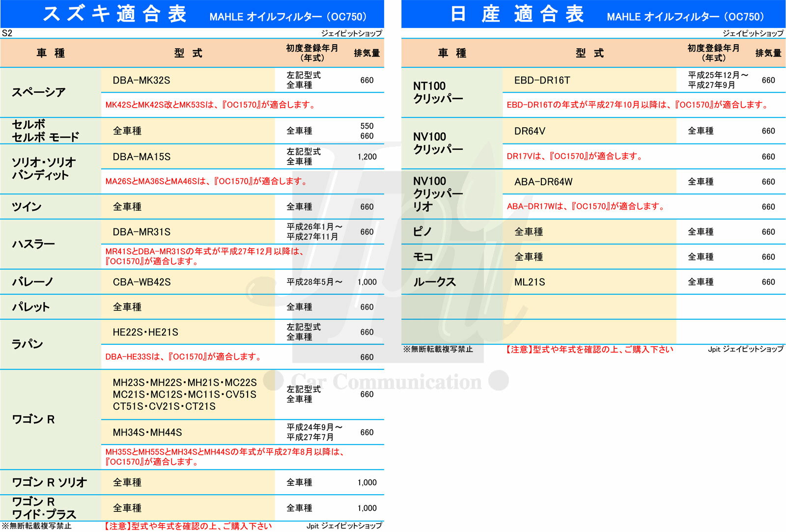Click the Nissan table 初度登録年月 header
Viewport: 786px width, 532px height.
click(x=713, y=53)
